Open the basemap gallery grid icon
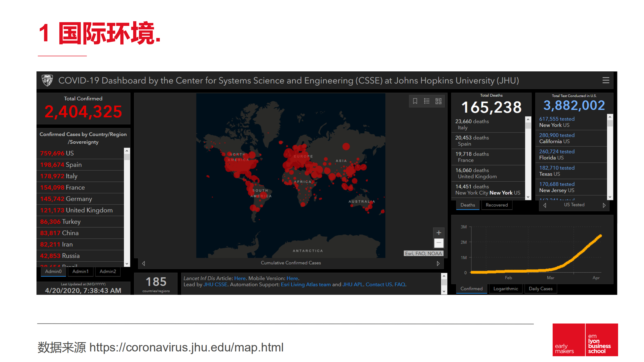The width and height of the screenshot is (644, 362). click(x=438, y=101)
